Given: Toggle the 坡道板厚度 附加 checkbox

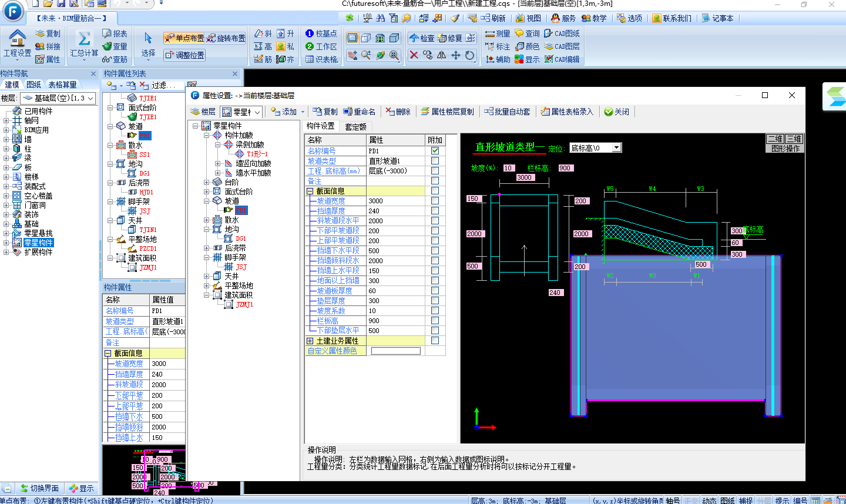Looking at the screenshot, I should pos(435,291).
